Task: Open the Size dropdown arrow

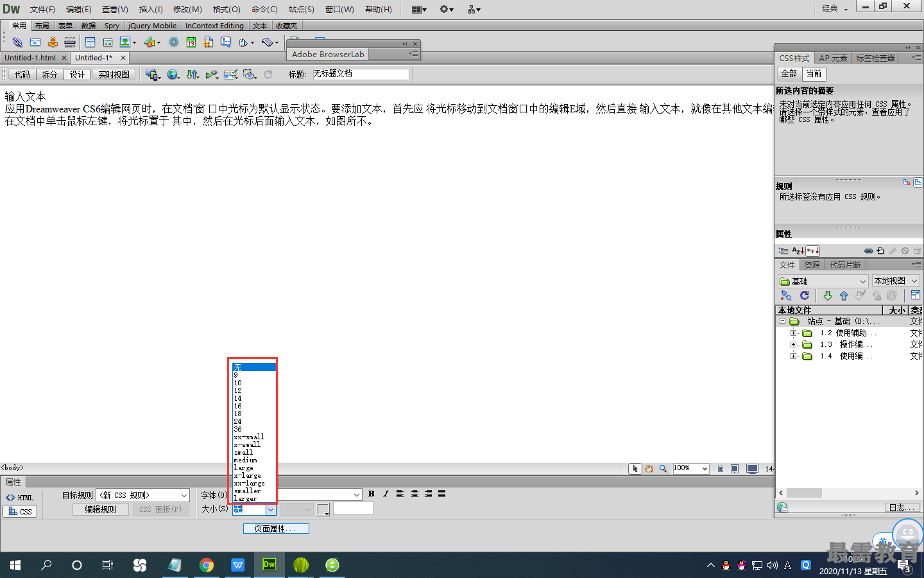Action: coord(271,509)
